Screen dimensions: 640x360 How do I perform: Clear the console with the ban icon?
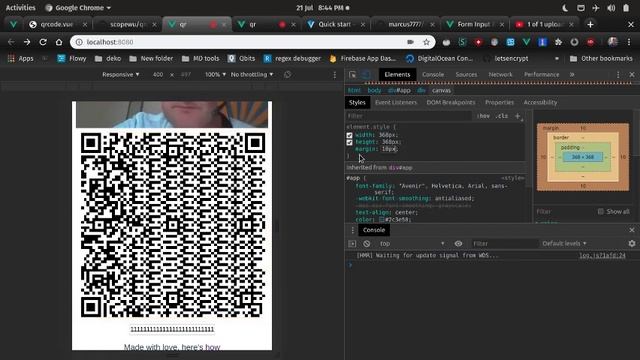coord(367,244)
